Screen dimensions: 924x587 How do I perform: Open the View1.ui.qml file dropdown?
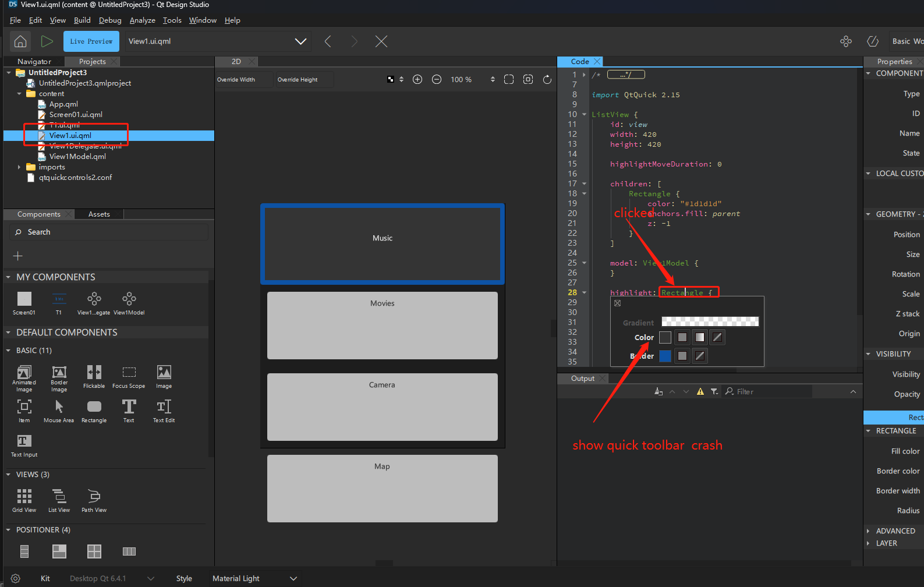coord(300,41)
